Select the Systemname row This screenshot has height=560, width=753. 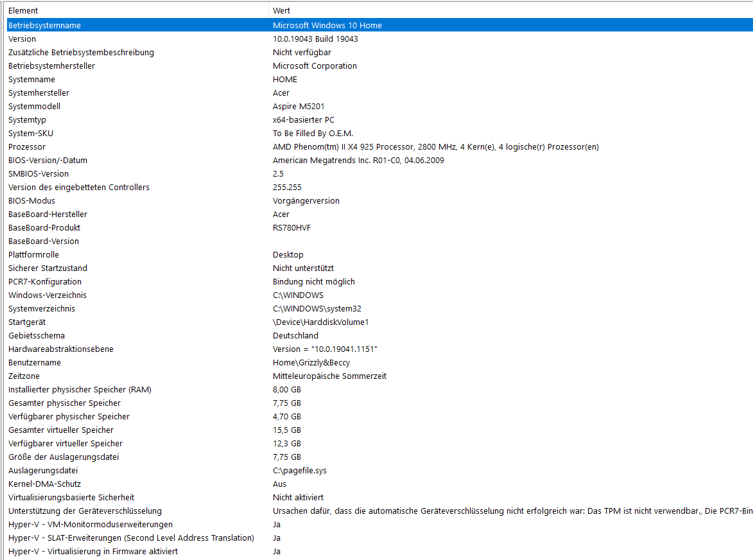tap(380, 79)
